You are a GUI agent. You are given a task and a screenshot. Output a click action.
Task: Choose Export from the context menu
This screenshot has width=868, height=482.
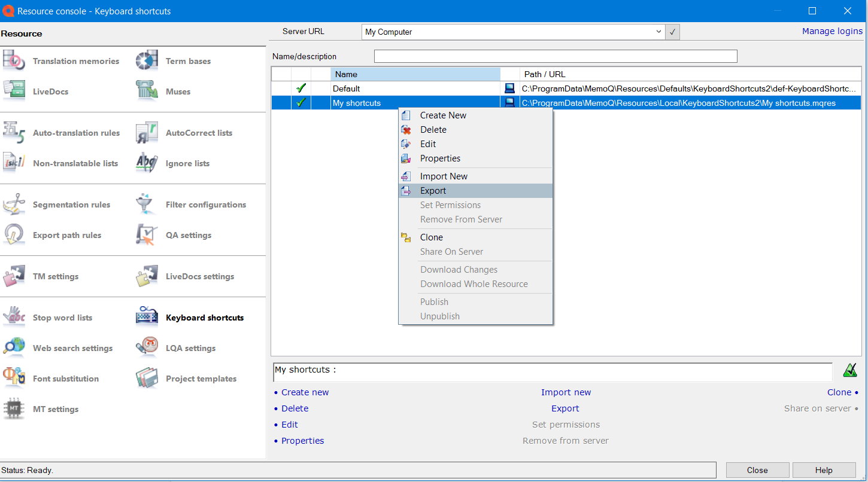point(433,191)
